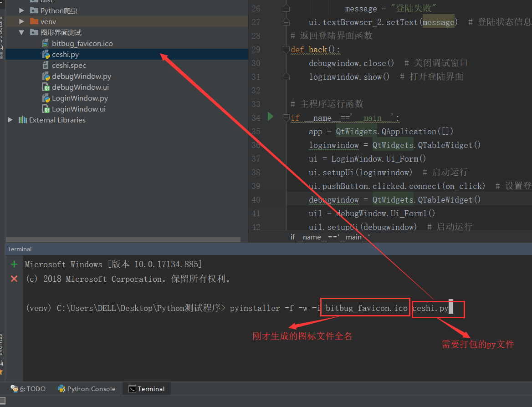Collapse the 图形界面测试 folder
Viewport: 532px width, 407px height.
(x=21, y=33)
